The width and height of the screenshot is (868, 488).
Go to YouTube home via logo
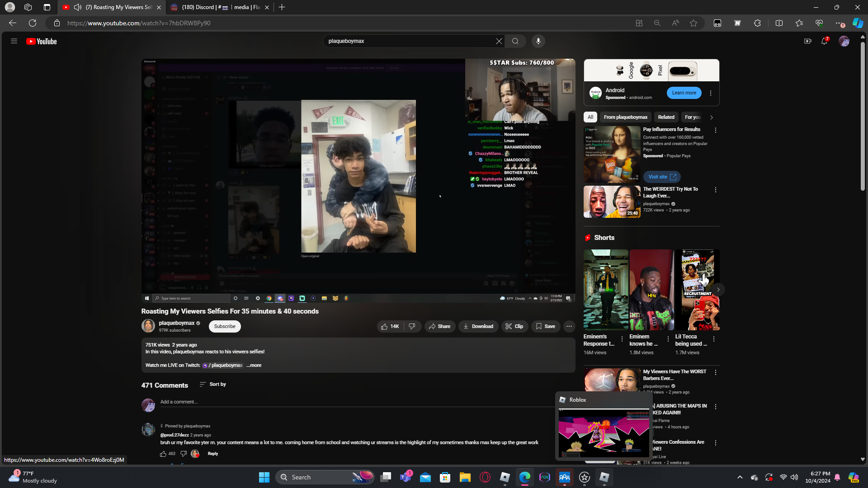tap(42, 42)
